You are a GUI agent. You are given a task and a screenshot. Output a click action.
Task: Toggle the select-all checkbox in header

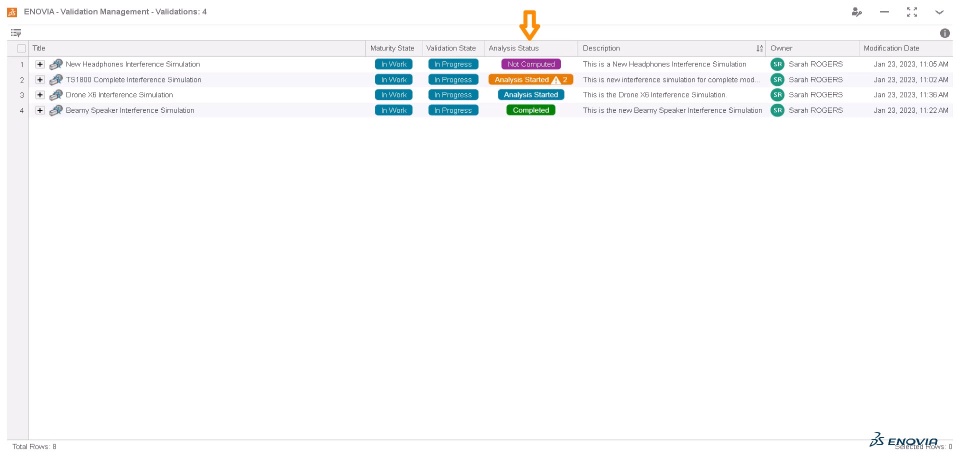(x=21, y=48)
